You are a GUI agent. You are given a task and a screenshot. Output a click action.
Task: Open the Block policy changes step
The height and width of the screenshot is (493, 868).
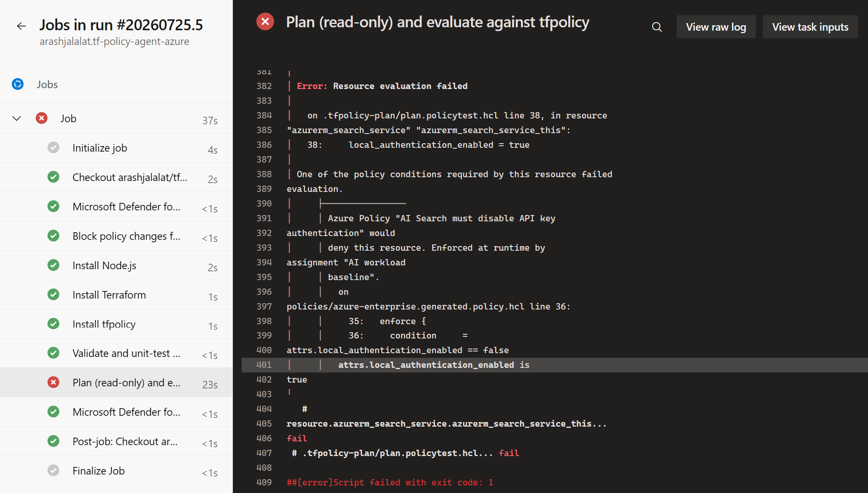pos(116,236)
